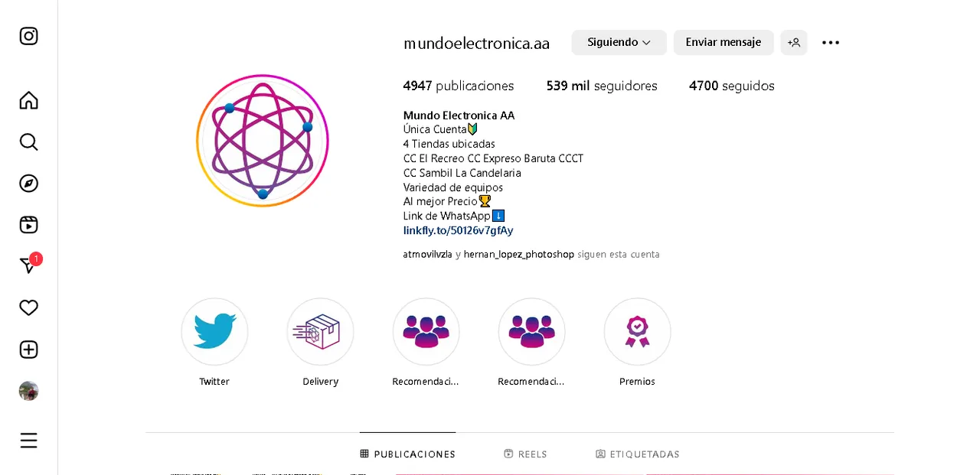
Task: Open the linkfly.to WhatsApp link
Action: (x=458, y=230)
